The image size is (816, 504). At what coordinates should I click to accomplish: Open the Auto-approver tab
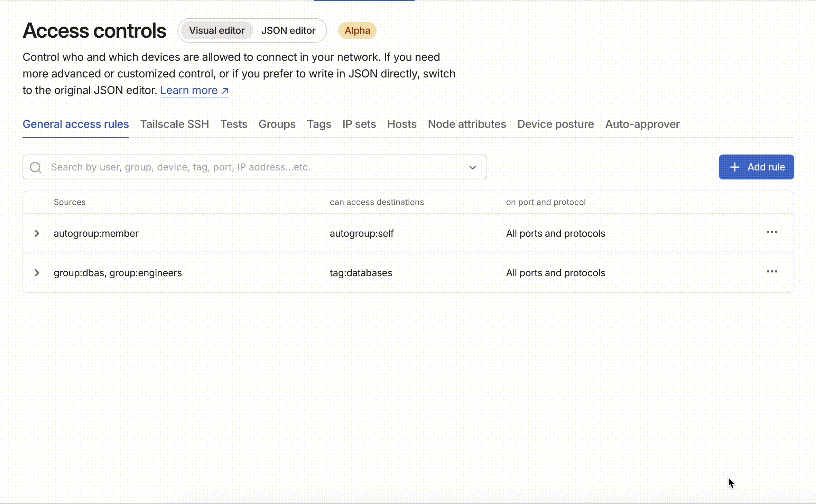click(642, 124)
